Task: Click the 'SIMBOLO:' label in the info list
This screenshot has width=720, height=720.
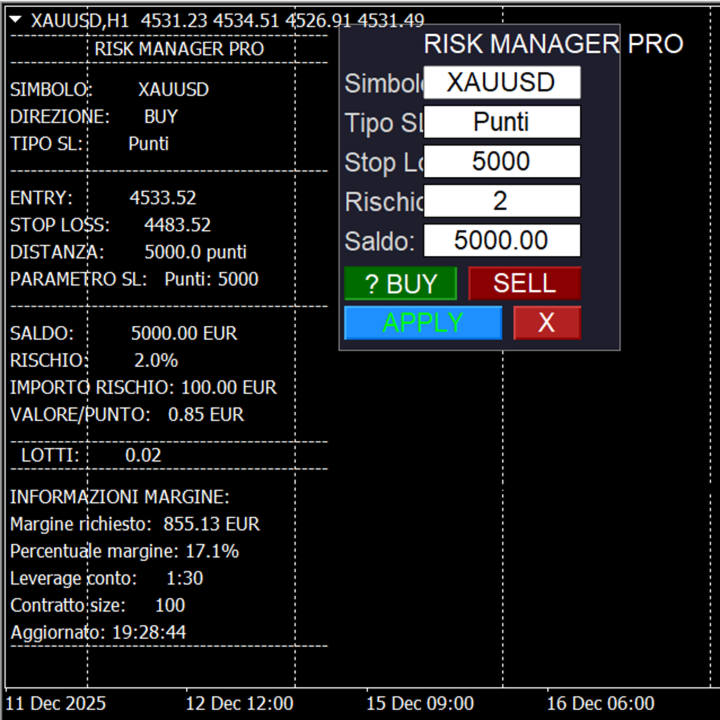Action: click(51, 90)
